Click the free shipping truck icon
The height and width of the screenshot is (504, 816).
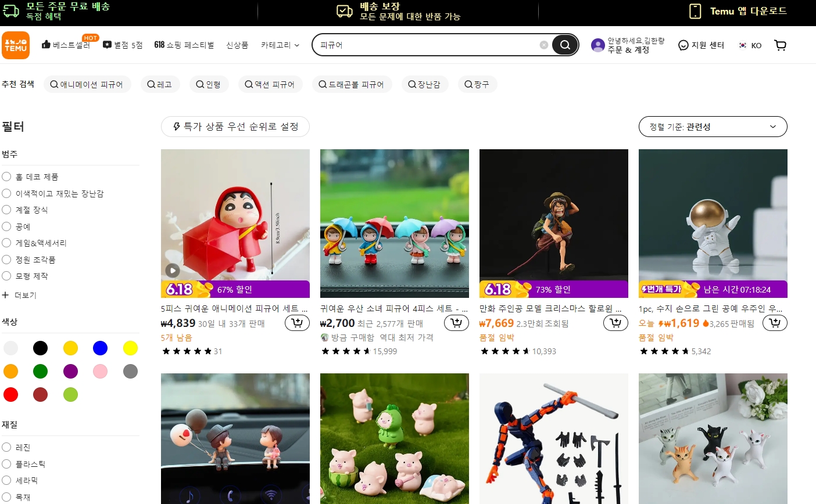tap(11, 11)
